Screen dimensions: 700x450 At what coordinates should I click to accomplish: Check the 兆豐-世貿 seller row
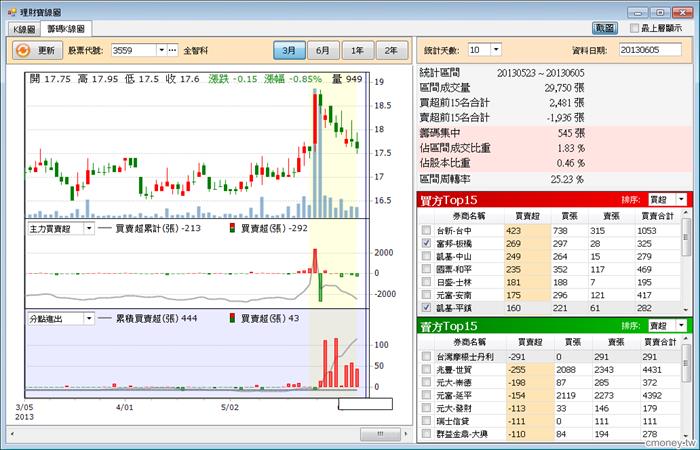point(426,369)
